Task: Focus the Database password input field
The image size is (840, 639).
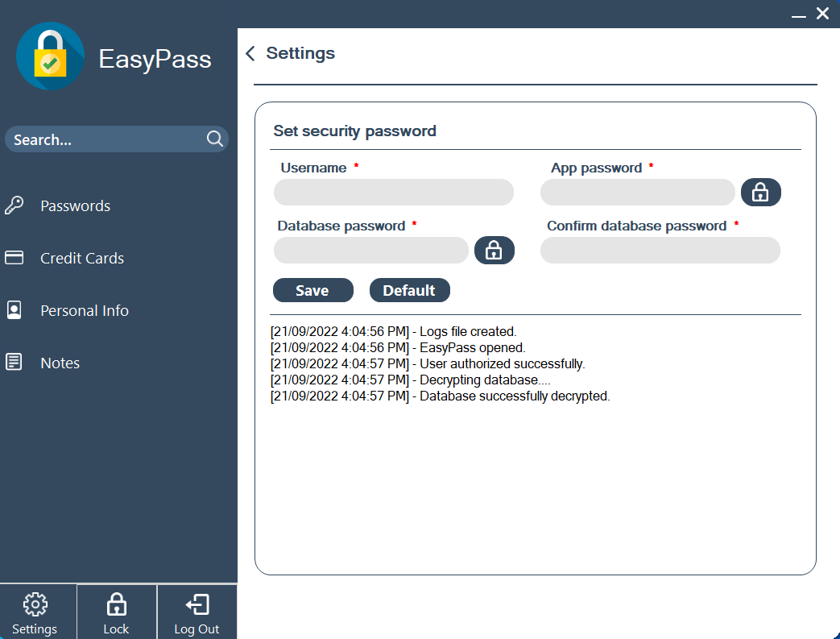Action: coord(370,251)
